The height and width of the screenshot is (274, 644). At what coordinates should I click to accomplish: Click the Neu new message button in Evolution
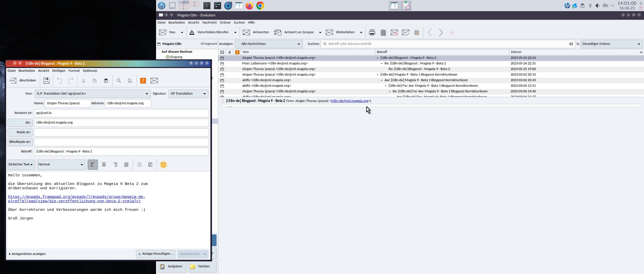(167, 32)
